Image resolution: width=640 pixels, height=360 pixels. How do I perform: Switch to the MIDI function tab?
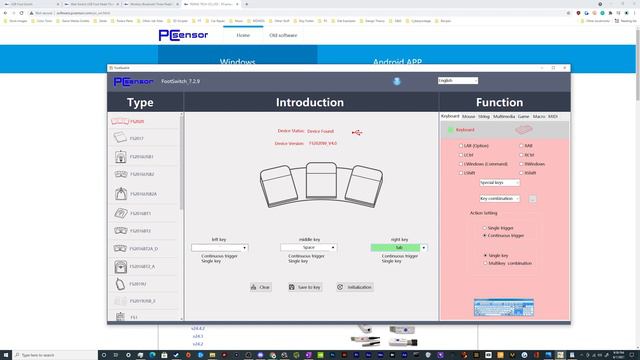pos(553,117)
